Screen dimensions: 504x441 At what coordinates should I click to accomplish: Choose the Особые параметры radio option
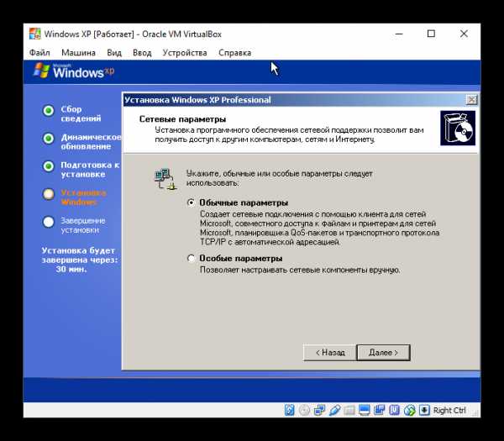pos(192,259)
